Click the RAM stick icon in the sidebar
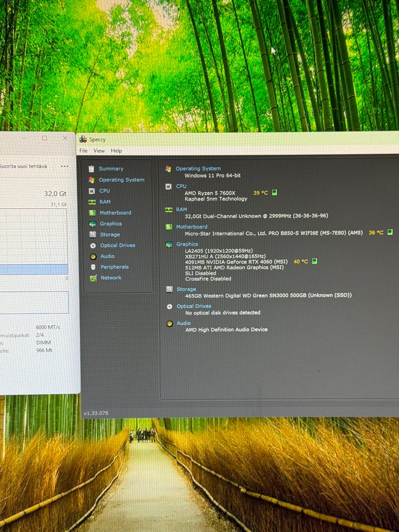This screenshot has width=399, height=532. (92, 202)
